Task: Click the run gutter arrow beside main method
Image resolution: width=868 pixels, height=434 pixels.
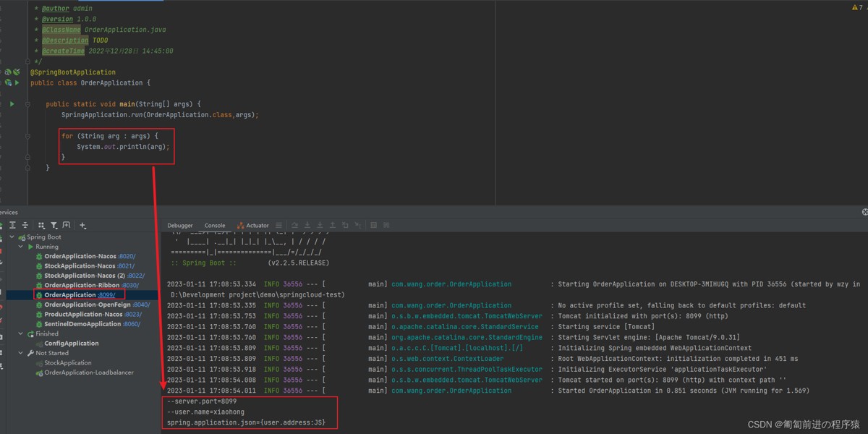Action: [12, 104]
